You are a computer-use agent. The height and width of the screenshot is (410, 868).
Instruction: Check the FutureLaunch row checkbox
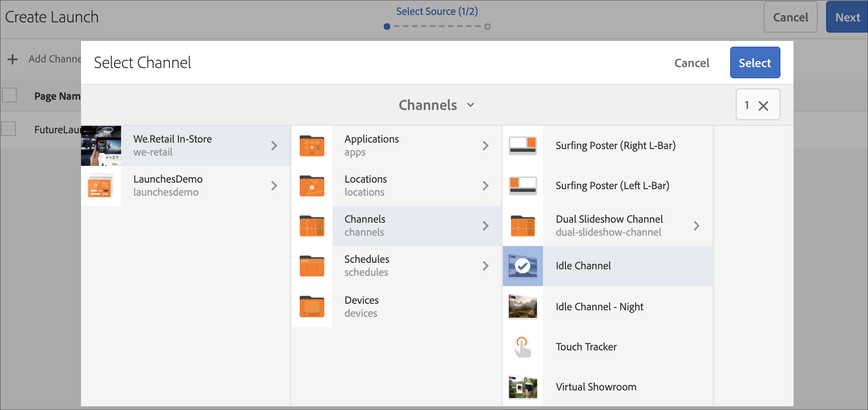pyautogui.click(x=9, y=129)
